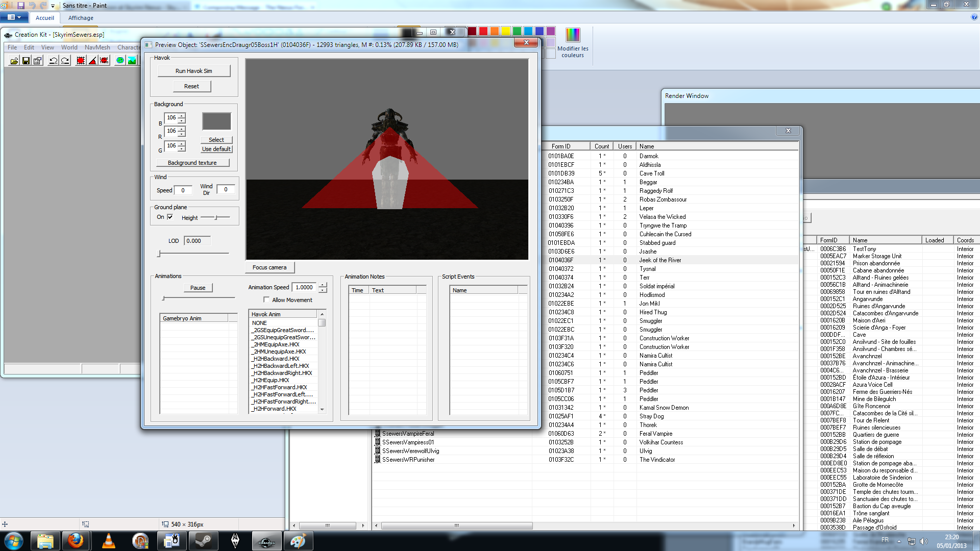Toggle Local Trans icon in toolbar
Viewport: 980px width, 551px height.
coord(104,61)
